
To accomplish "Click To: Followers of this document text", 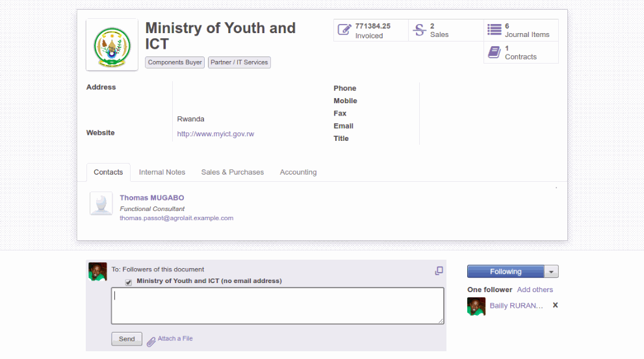I will (158, 269).
